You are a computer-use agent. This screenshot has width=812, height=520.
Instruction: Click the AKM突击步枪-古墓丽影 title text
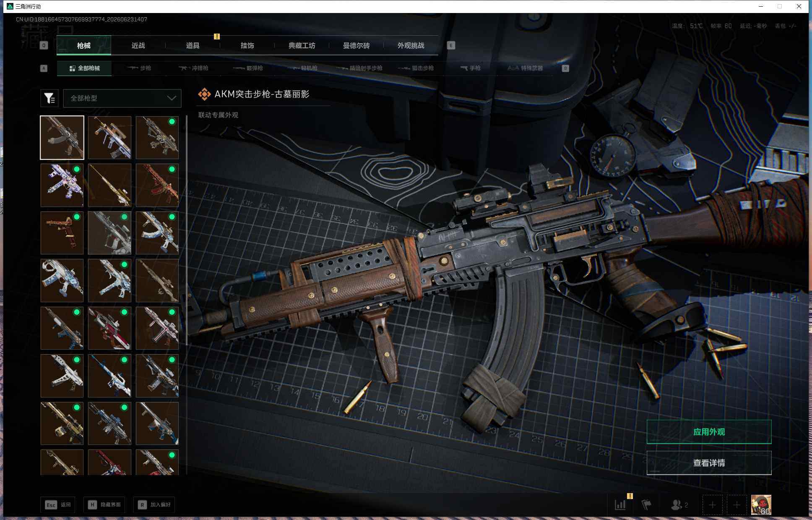tap(262, 94)
